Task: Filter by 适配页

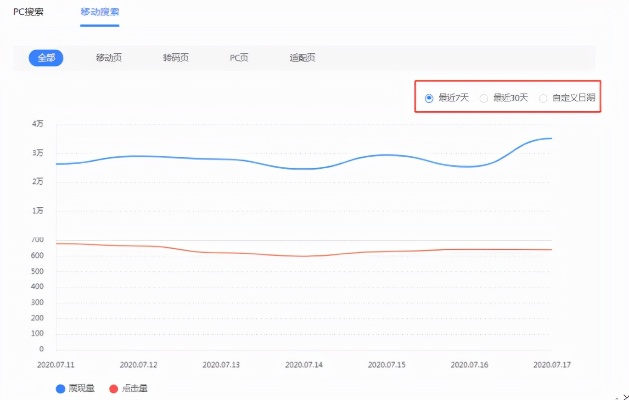Action: [302, 58]
